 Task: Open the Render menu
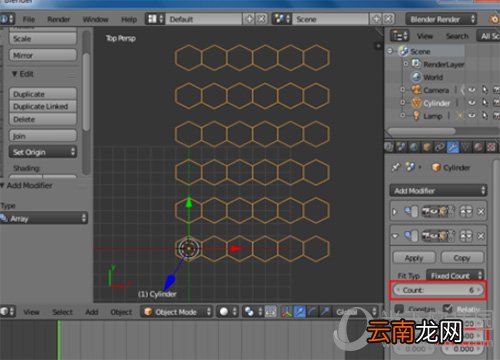click(59, 19)
